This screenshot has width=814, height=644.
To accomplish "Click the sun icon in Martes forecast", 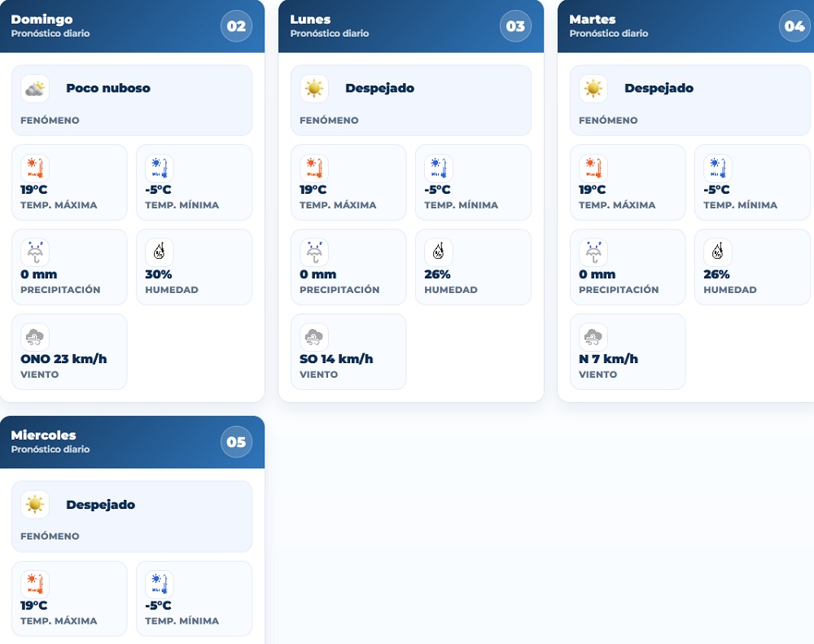I will [593, 89].
